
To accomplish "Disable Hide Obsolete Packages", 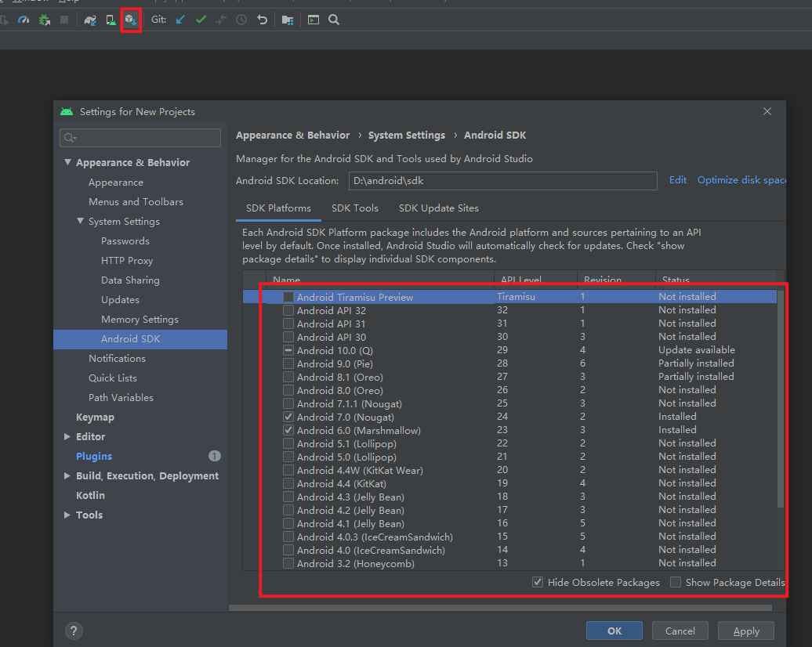I will [x=538, y=582].
